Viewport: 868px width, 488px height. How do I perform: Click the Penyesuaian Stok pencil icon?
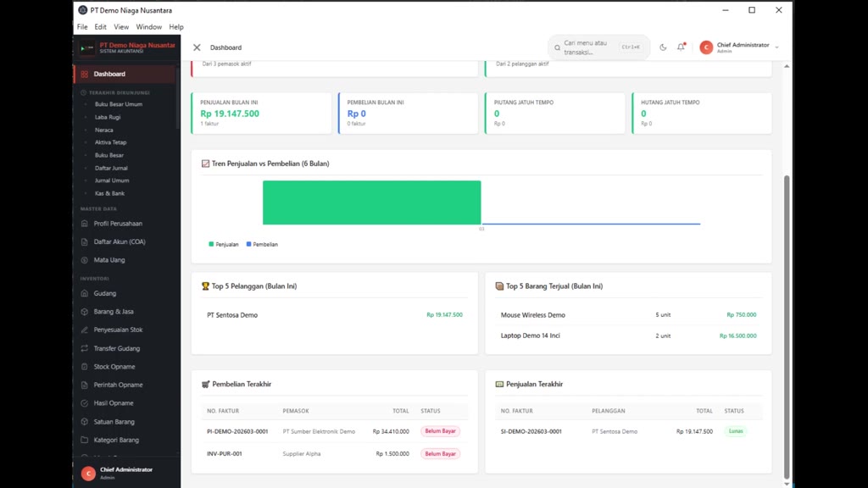pyautogui.click(x=84, y=330)
